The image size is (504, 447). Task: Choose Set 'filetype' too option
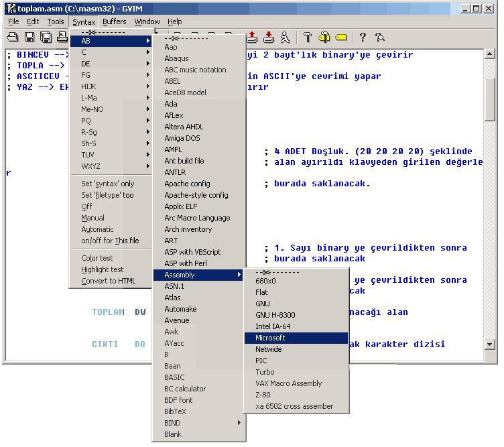[111, 195]
